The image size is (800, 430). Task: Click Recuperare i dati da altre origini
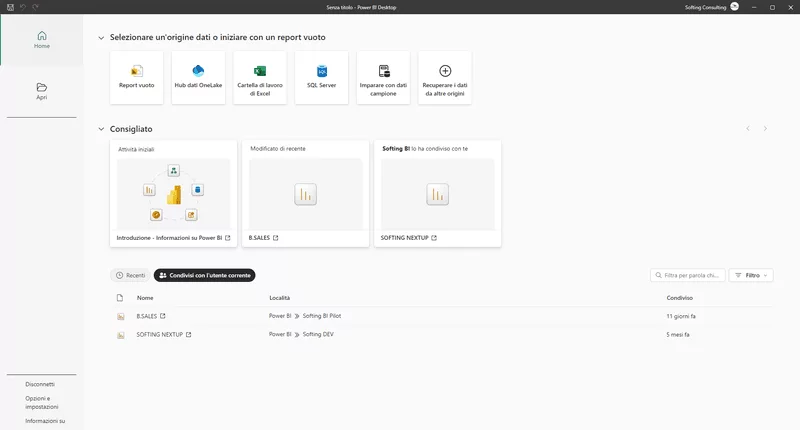[x=445, y=78]
